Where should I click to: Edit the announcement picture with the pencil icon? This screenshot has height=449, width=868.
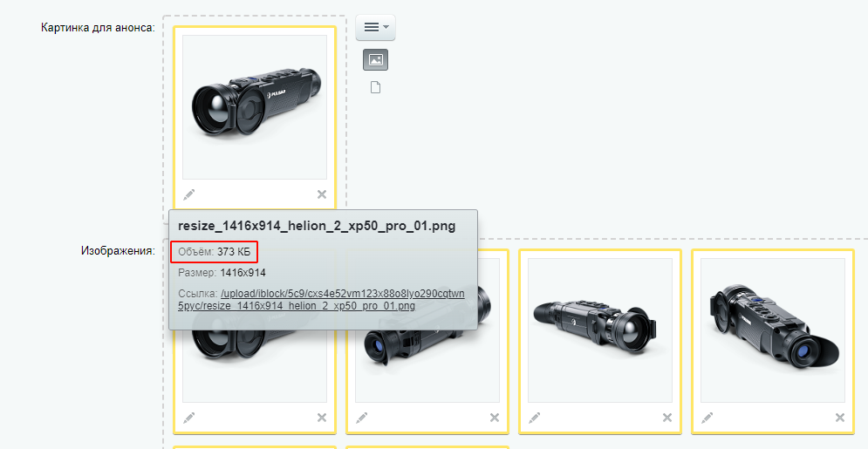click(188, 194)
